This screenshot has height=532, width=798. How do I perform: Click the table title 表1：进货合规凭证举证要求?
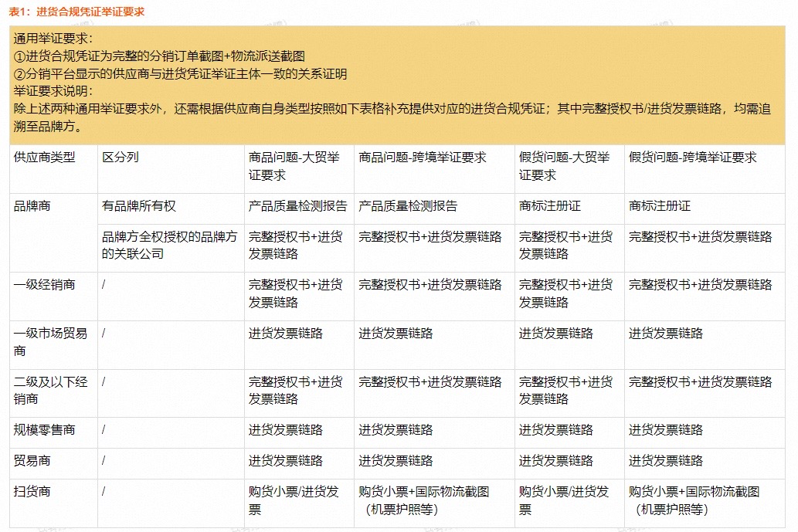click(76, 12)
